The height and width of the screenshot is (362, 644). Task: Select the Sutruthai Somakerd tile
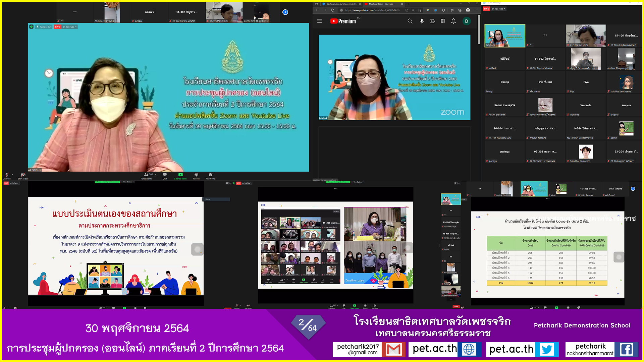tap(586, 152)
